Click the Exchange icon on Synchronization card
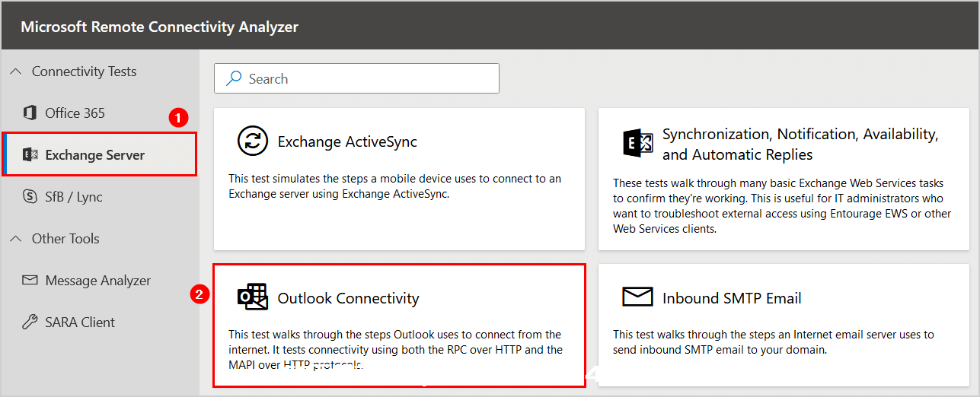980x397 pixels. point(637,145)
